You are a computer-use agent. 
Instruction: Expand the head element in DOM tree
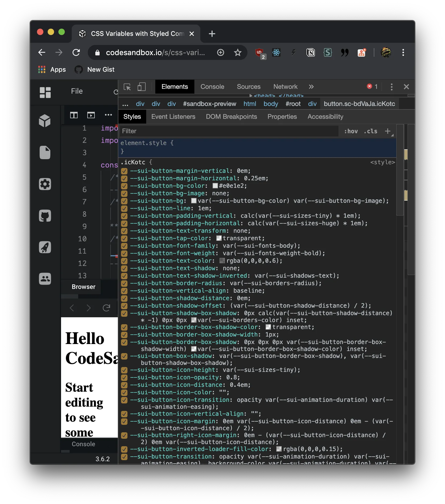coord(251,96)
